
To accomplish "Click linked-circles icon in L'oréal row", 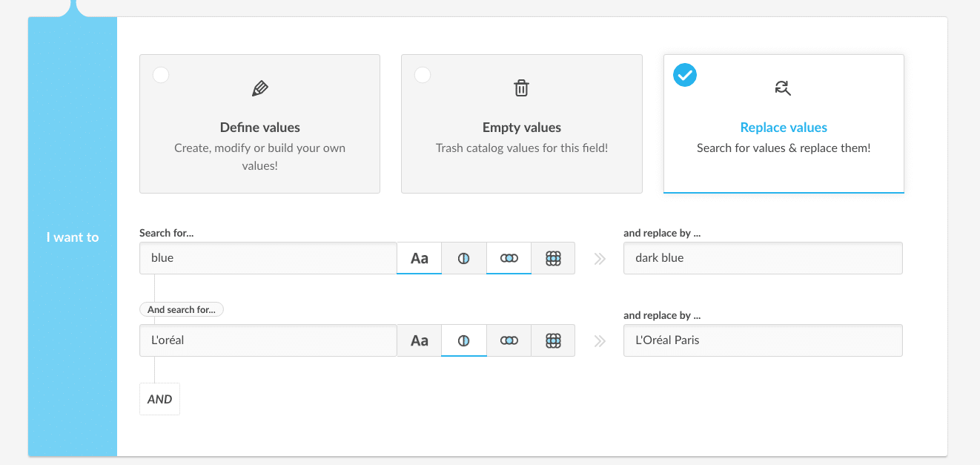I will pos(509,340).
